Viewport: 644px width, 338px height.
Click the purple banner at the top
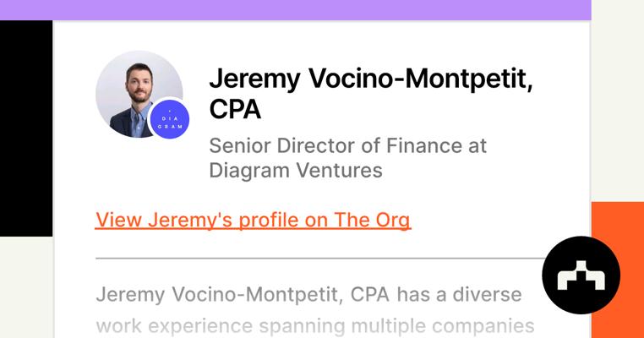coord(295,9)
